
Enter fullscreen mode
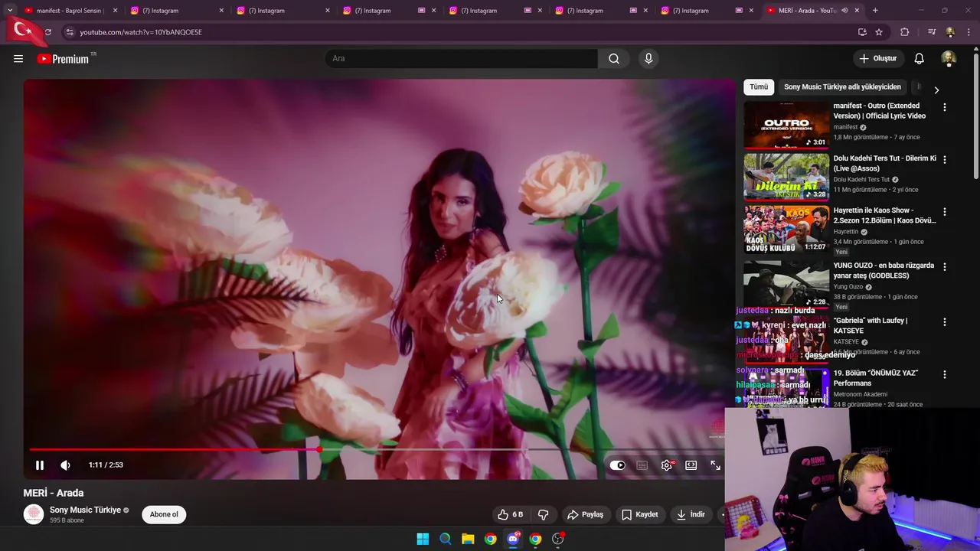716,465
